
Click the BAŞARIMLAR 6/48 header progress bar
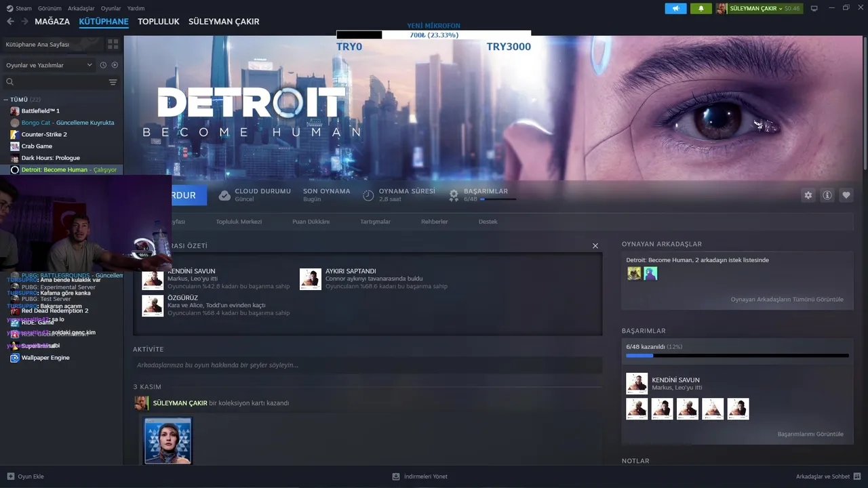pyautogui.click(x=498, y=199)
